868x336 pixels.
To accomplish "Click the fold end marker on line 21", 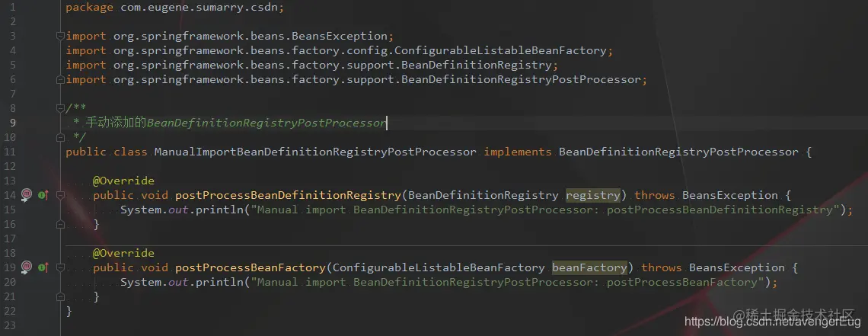I will (x=60, y=296).
